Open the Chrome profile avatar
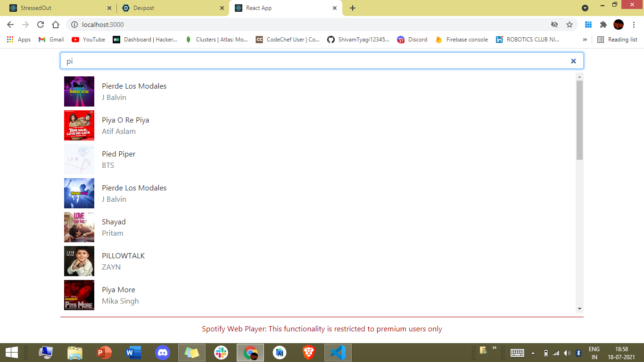This screenshot has height=362, width=644. [619, 25]
